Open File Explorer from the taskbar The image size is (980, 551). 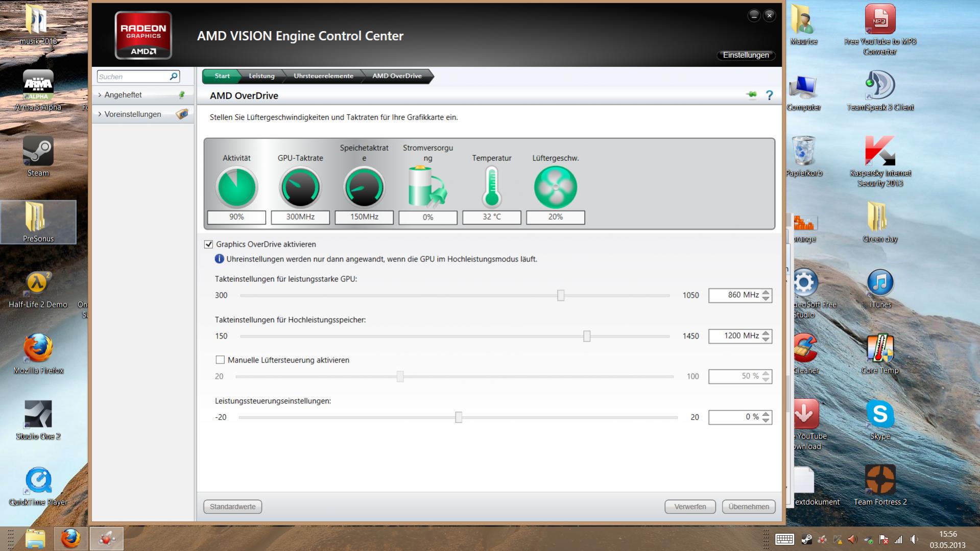click(x=35, y=539)
